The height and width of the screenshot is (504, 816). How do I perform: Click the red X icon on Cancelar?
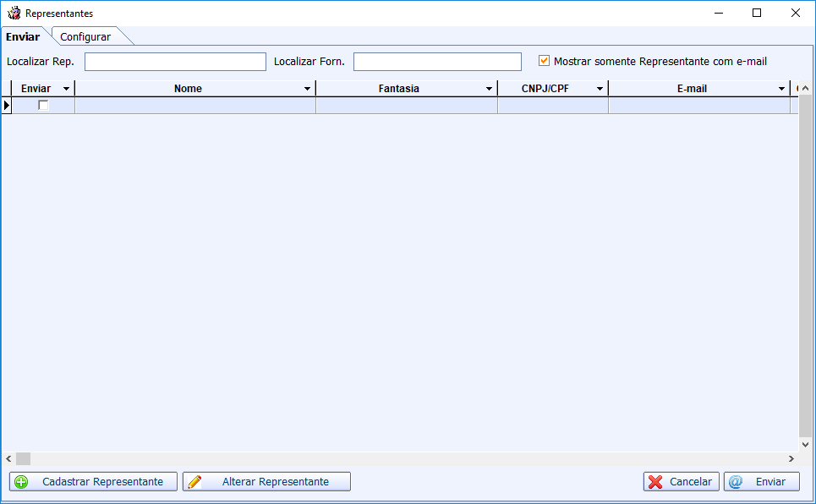click(655, 482)
